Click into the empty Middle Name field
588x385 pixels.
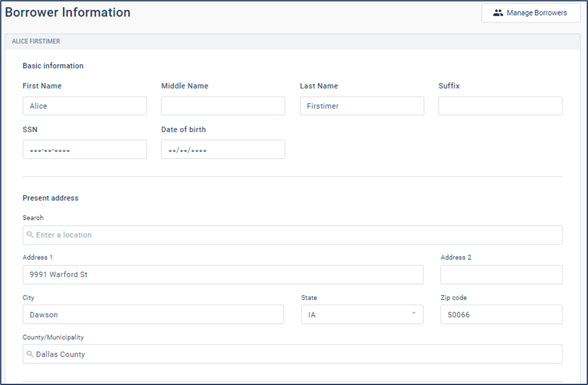(223, 106)
